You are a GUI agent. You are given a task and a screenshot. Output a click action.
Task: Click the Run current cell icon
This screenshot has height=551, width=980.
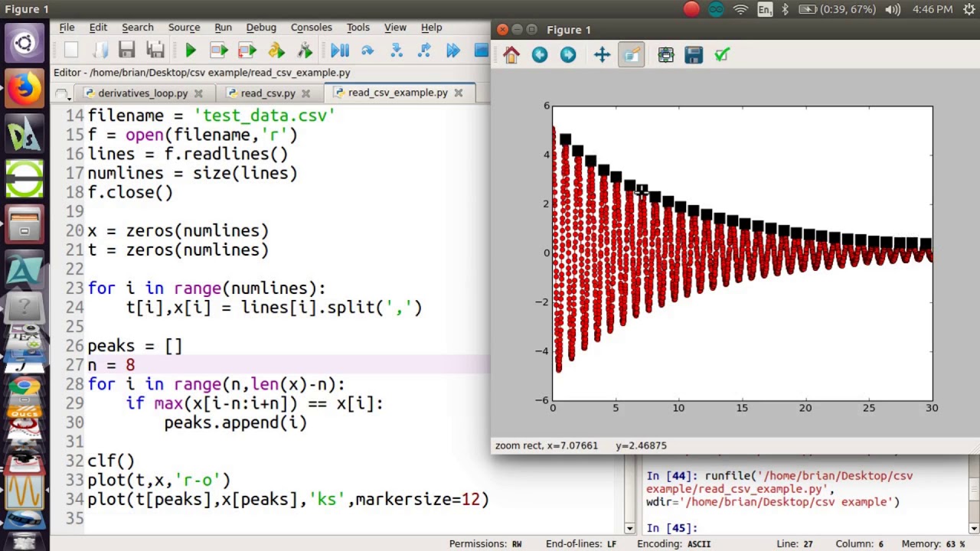coord(219,51)
